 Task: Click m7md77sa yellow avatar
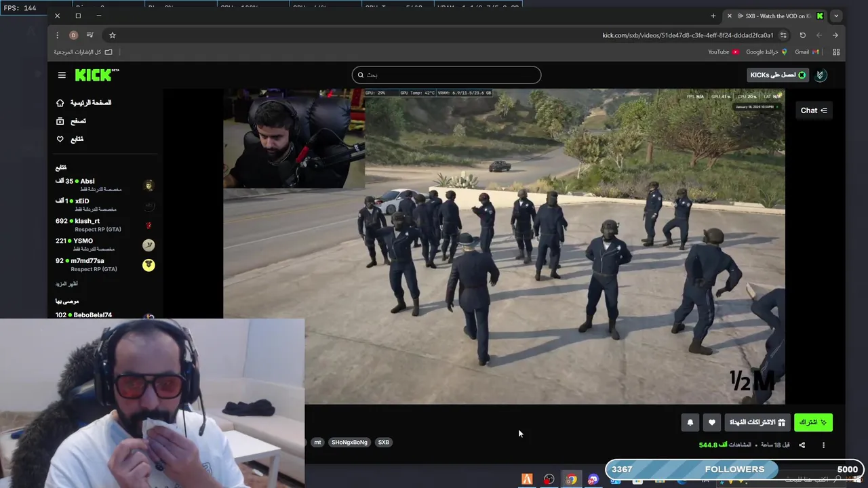tap(149, 265)
